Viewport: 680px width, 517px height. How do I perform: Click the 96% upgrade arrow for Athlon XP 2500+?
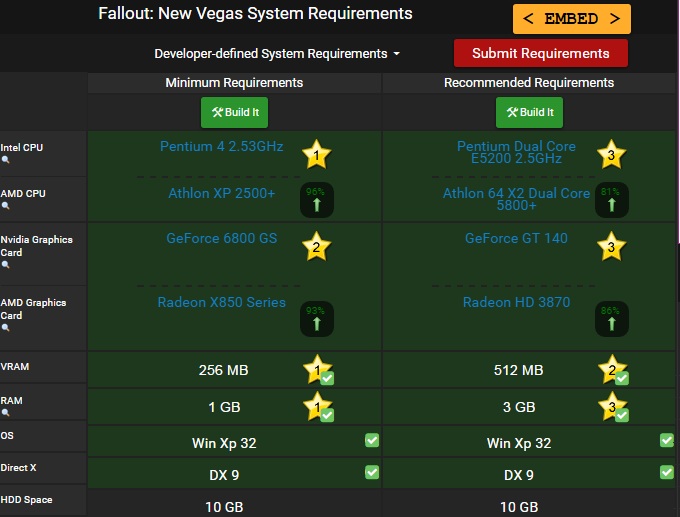(x=317, y=200)
